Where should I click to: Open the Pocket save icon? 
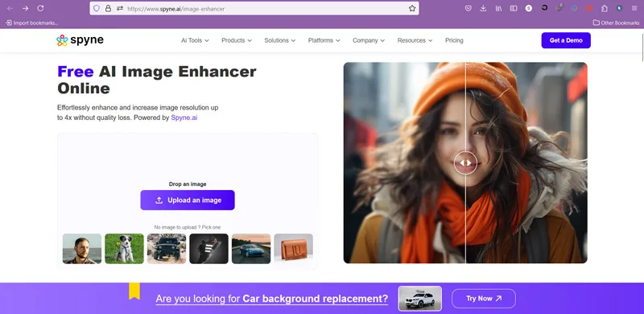coord(469,8)
